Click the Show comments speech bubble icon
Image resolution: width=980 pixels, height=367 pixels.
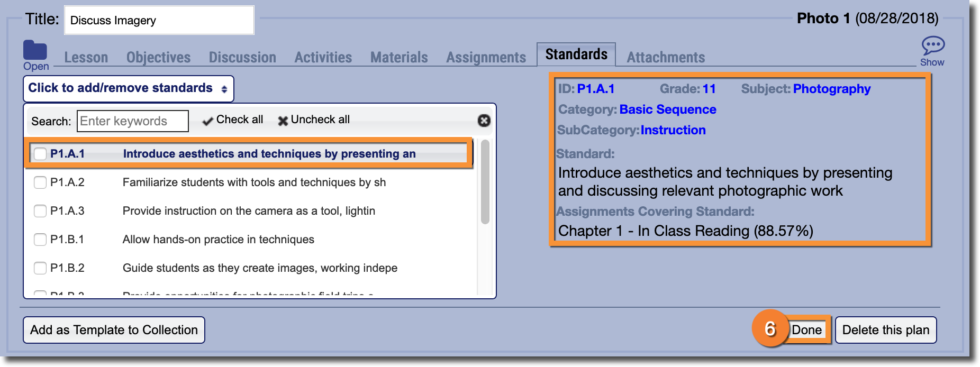coord(933,45)
